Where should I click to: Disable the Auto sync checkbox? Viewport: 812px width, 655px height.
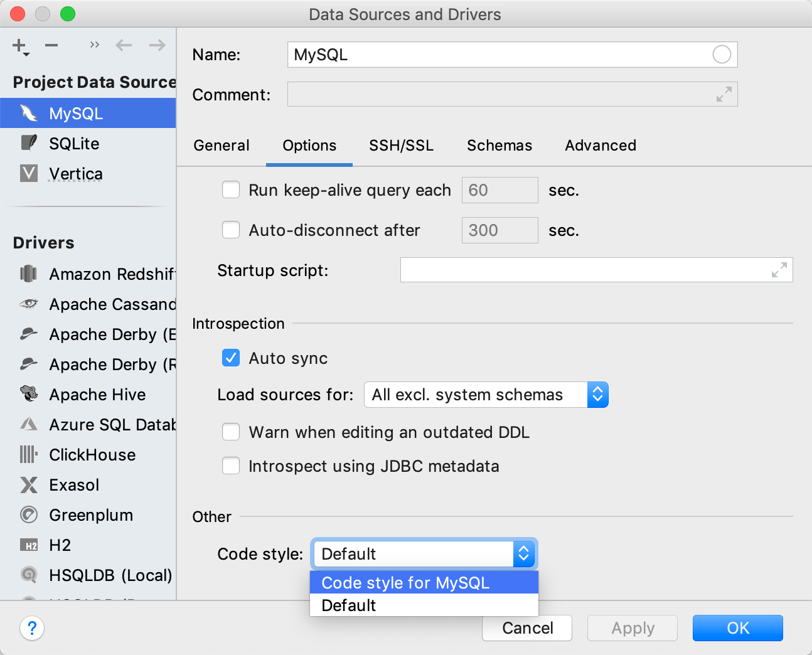pyautogui.click(x=231, y=358)
